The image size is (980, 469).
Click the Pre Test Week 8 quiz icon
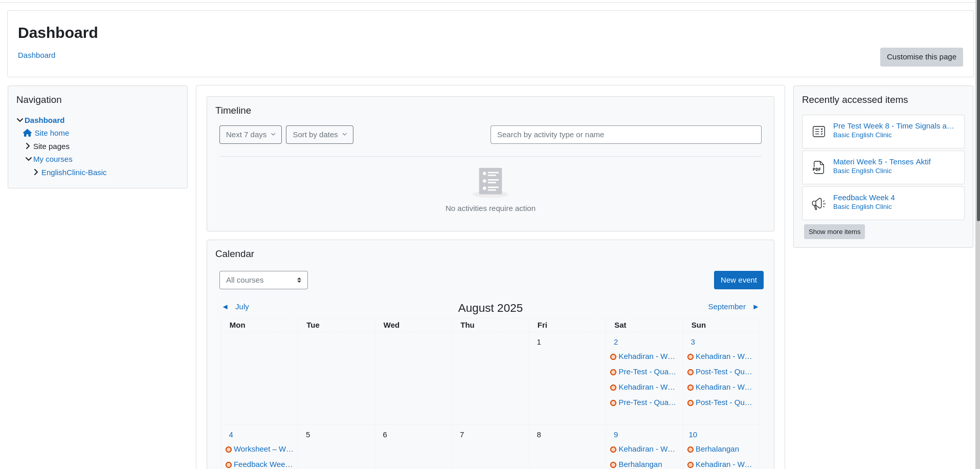818,132
